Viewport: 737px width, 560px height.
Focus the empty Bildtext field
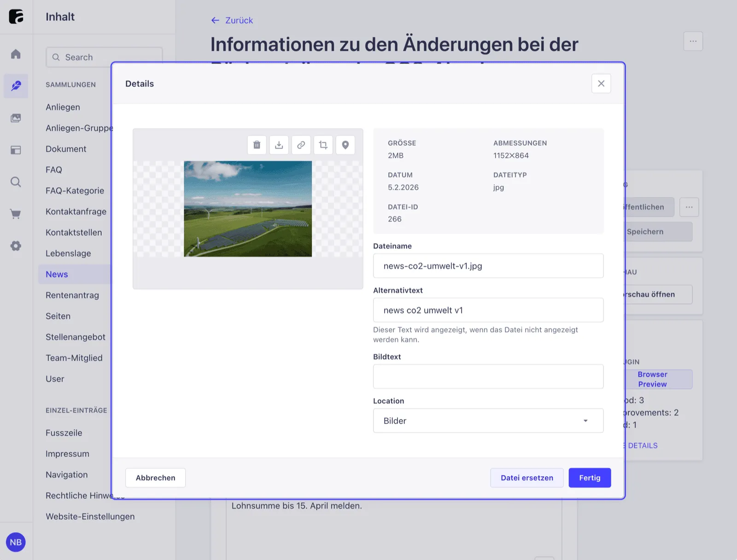click(x=488, y=376)
